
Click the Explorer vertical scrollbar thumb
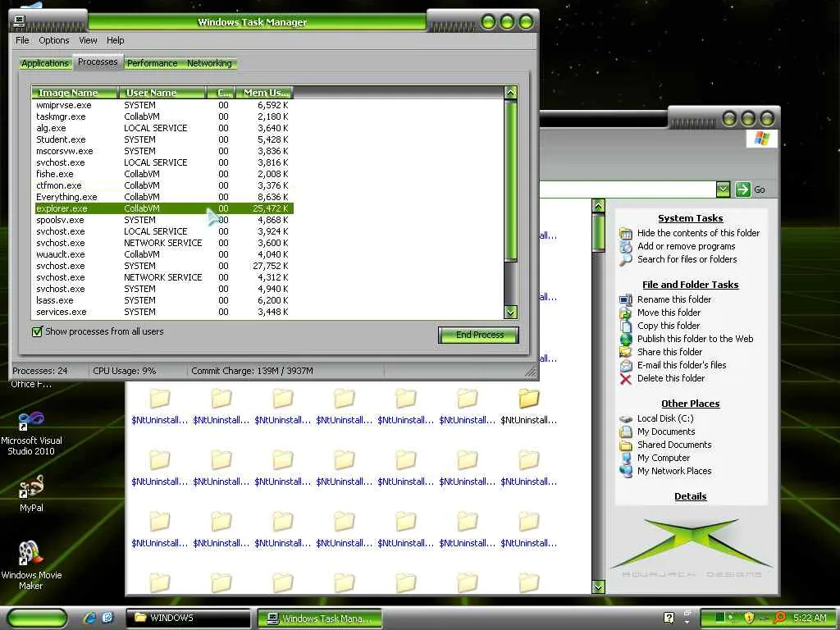click(x=598, y=232)
